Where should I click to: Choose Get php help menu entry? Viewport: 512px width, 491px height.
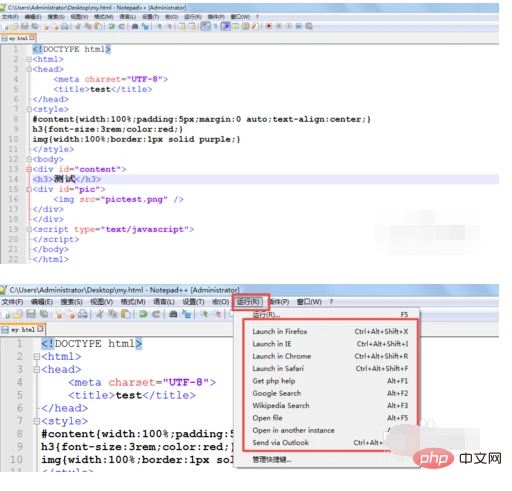[330, 381]
